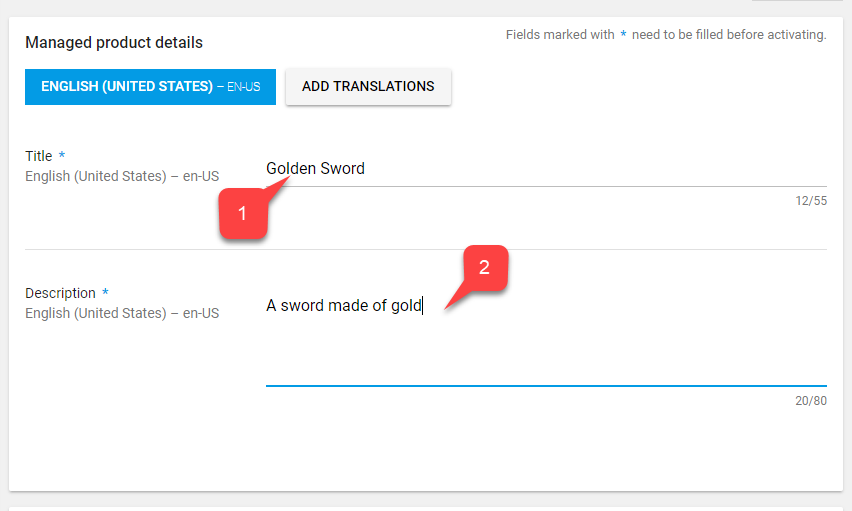
Task: Click the red callout marker numbered 2
Action: (x=485, y=267)
